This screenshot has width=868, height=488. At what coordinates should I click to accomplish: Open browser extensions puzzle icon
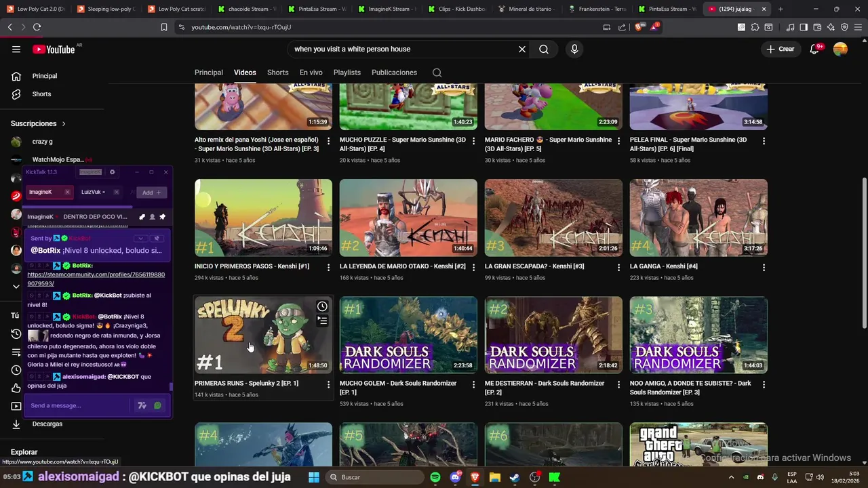pos(755,27)
